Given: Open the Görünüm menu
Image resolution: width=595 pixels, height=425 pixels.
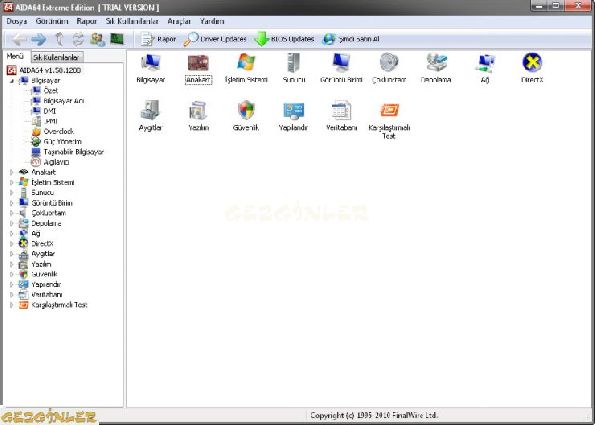Looking at the screenshot, I should point(52,22).
